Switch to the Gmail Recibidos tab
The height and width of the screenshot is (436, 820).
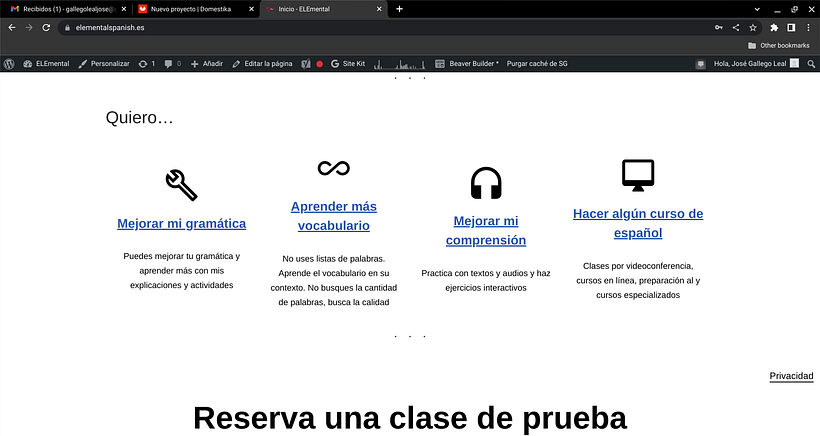click(x=64, y=9)
